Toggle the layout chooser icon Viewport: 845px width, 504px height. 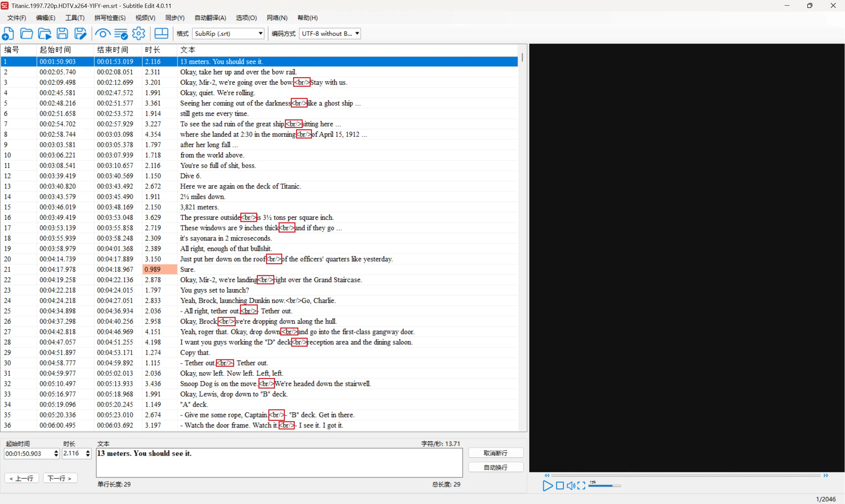click(161, 34)
